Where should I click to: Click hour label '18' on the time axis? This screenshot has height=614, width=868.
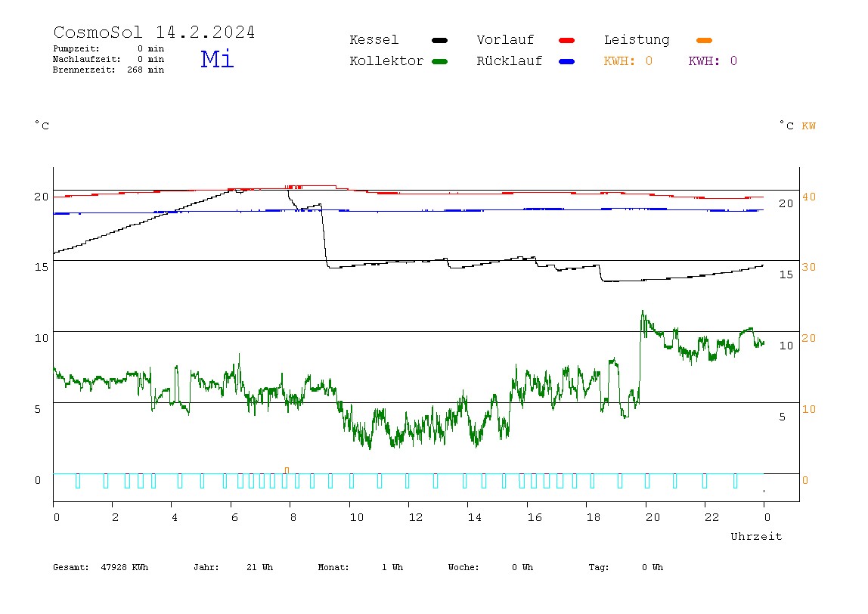[594, 517]
